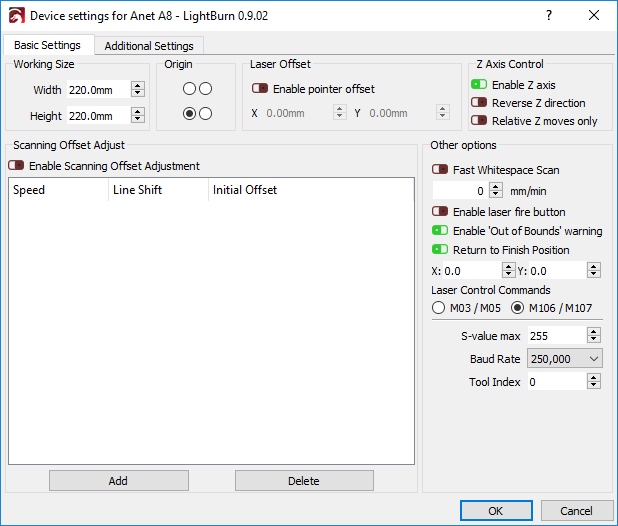Click the laser offset Y stepper arrows
This screenshot has width=618, height=526.
pyautogui.click(x=443, y=112)
